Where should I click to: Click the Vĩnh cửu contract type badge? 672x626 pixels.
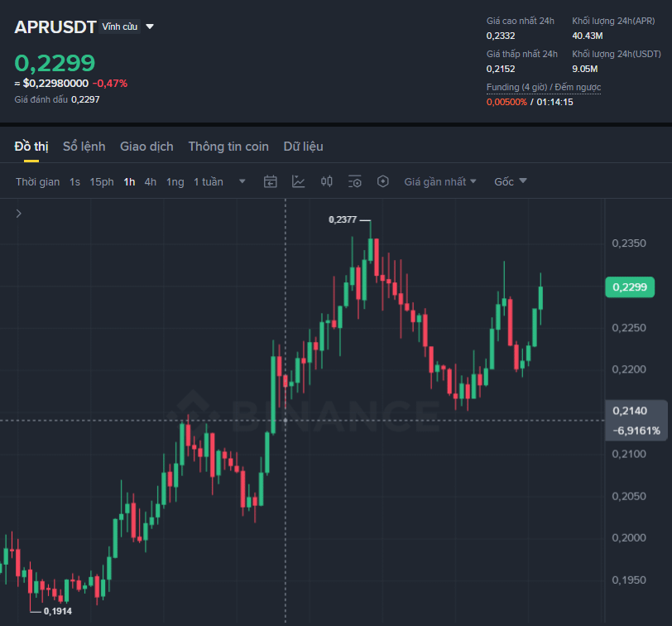[x=119, y=26]
